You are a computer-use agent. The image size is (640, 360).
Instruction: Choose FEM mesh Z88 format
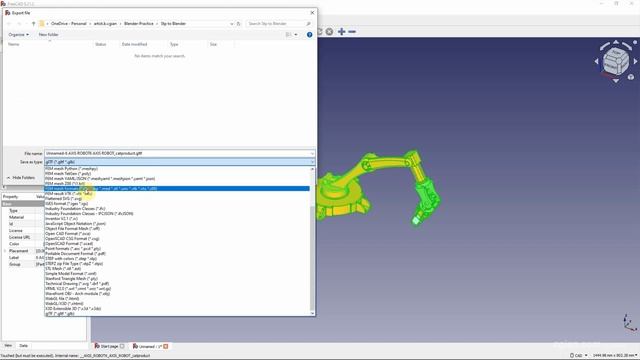coord(65,184)
